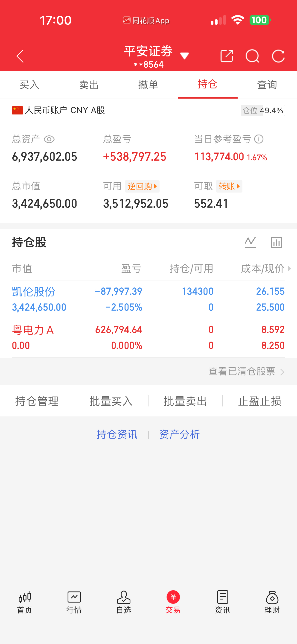The width and height of the screenshot is (297, 644).
Task: Open the 资产分析 link
Action: pos(180,434)
